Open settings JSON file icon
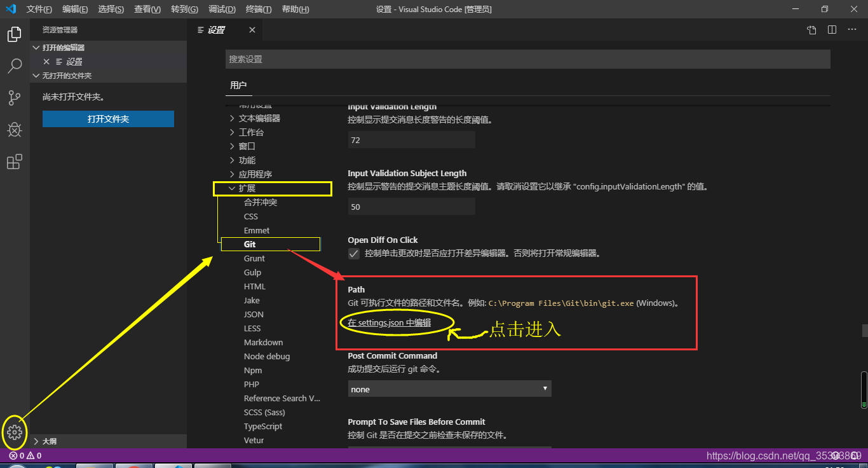Screen dimensions: 868x468 812,30
